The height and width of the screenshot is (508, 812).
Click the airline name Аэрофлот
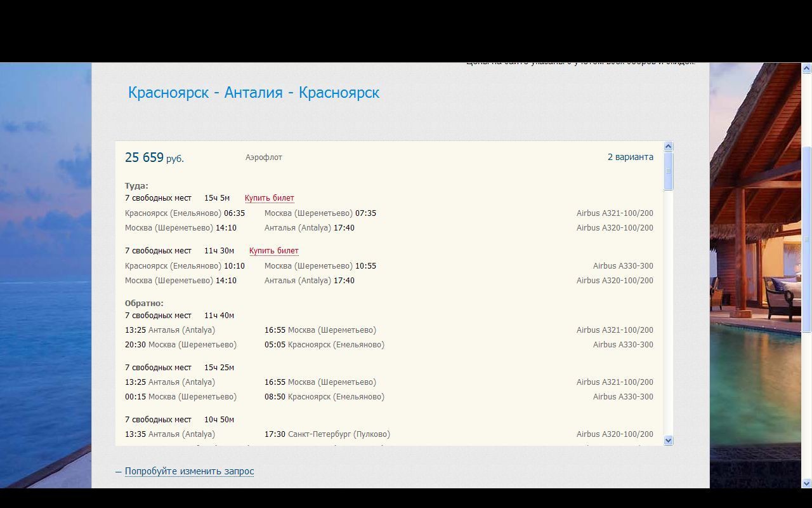[x=264, y=157]
